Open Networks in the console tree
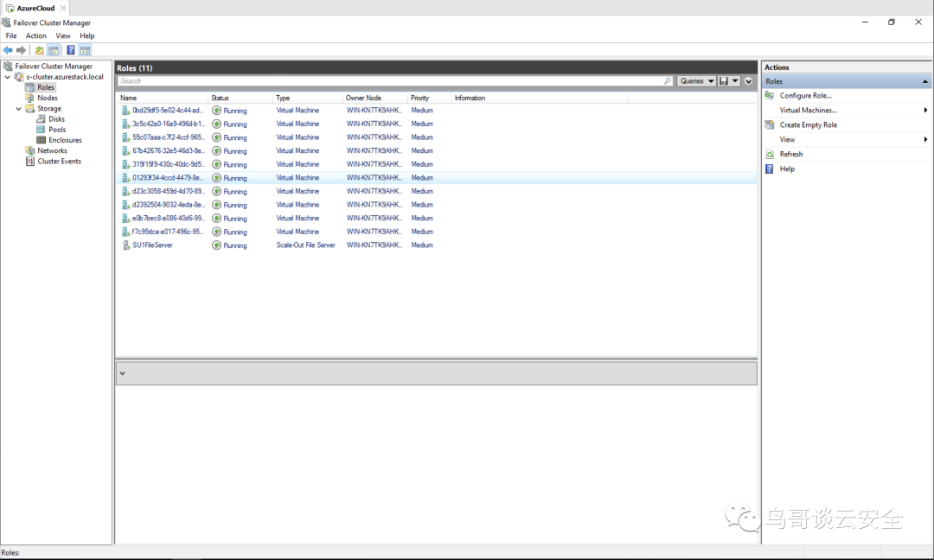The width and height of the screenshot is (934, 560). click(x=52, y=151)
